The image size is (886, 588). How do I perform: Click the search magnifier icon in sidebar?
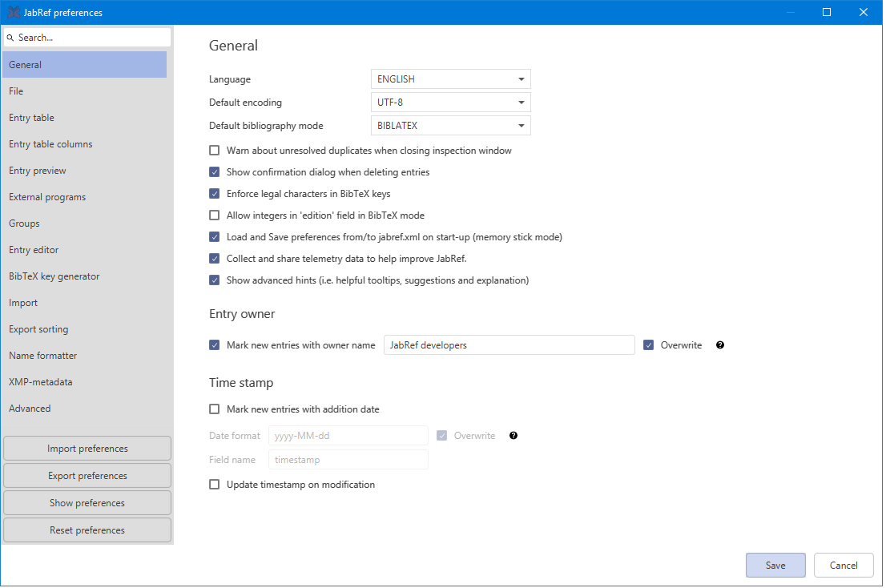tap(10, 38)
